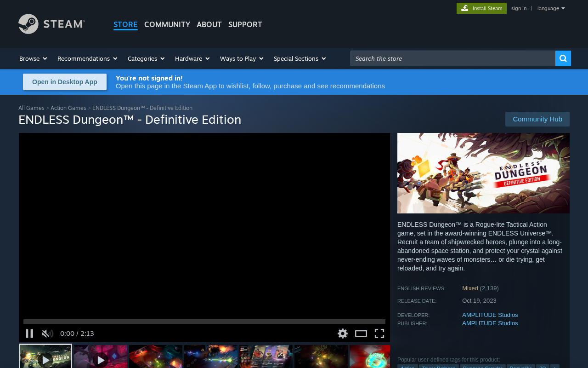The height and width of the screenshot is (368, 588).
Task: Expand the Special Sections menu
Action: click(300, 58)
